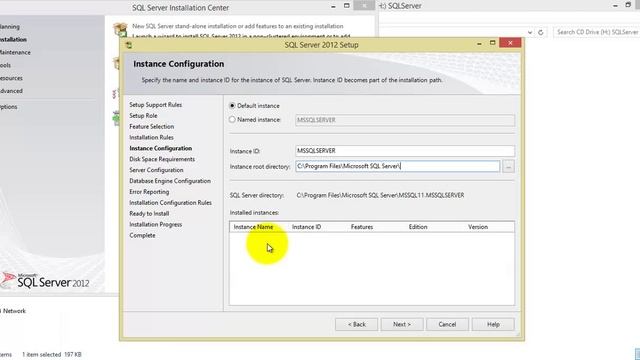Click Ready to Install step
640x360 pixels.
pos(149,214)
